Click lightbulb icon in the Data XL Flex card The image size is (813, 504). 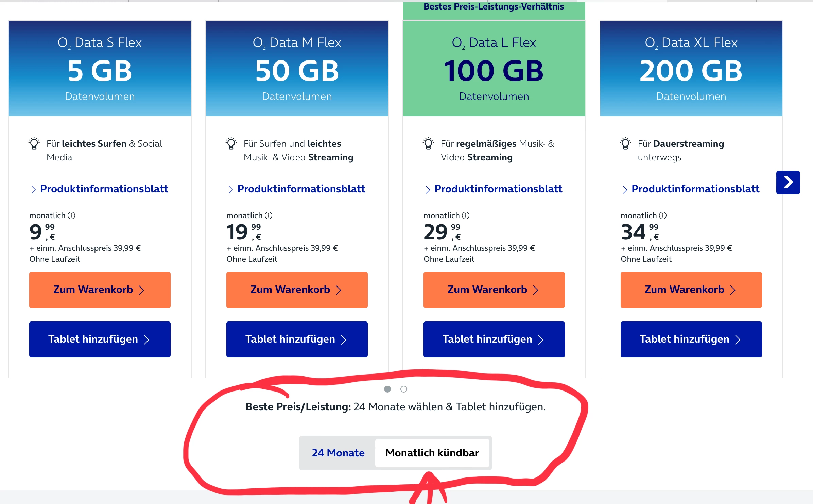coord(625,143)
